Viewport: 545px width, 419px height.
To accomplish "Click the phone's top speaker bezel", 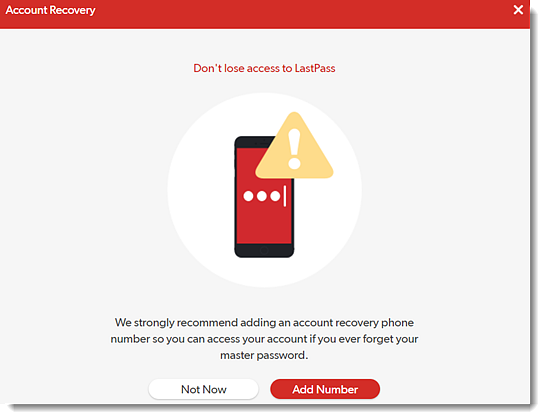I will (254, 143).
